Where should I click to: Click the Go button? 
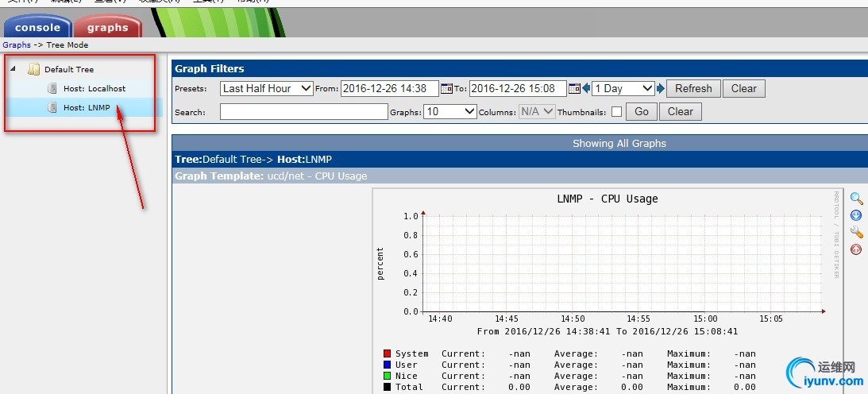coord(642,112)
